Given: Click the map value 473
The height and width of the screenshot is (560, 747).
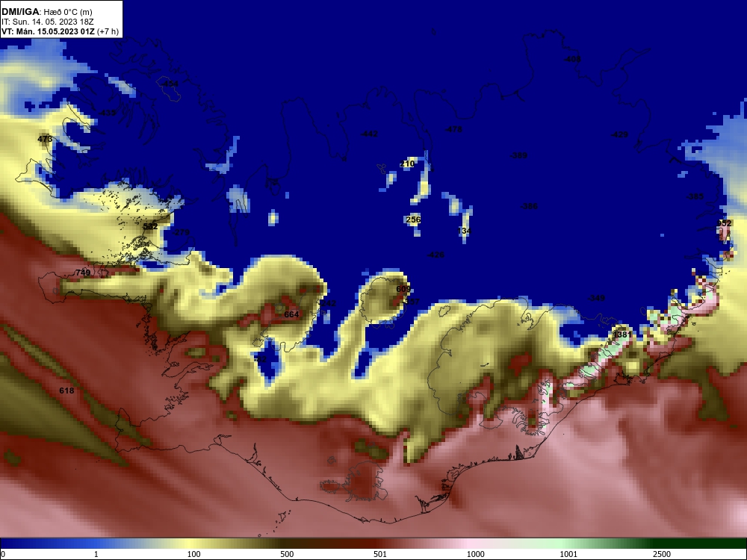Looking at the screenshot, I should (45, 139).
